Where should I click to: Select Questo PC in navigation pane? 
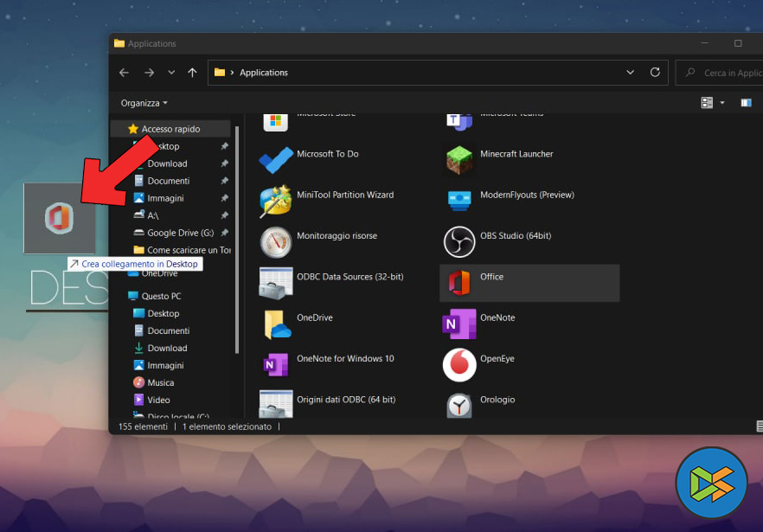pos(161,296)
